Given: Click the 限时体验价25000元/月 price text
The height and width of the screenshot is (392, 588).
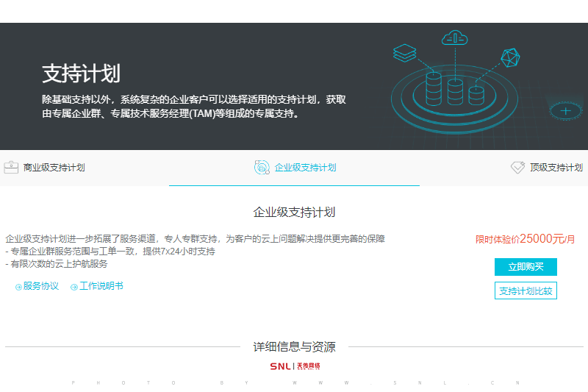Looking at the screenshot, I should point(525,239).
